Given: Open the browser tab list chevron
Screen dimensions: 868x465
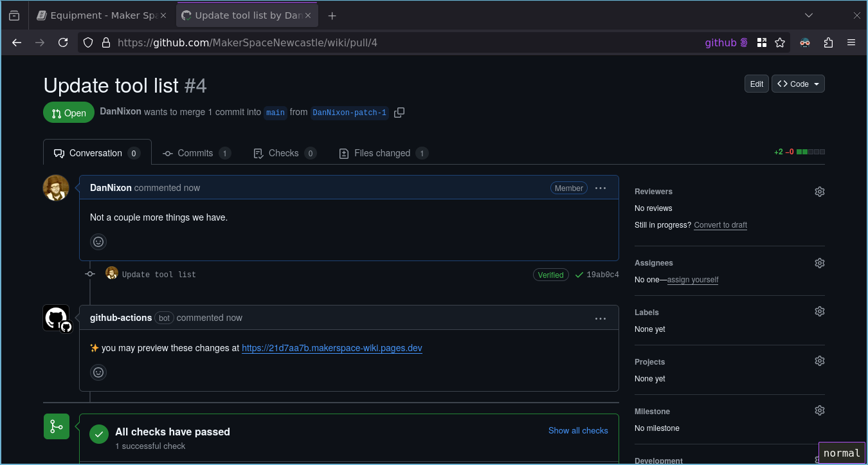Looking at the screenshot, I should click(x=808, y=15).
